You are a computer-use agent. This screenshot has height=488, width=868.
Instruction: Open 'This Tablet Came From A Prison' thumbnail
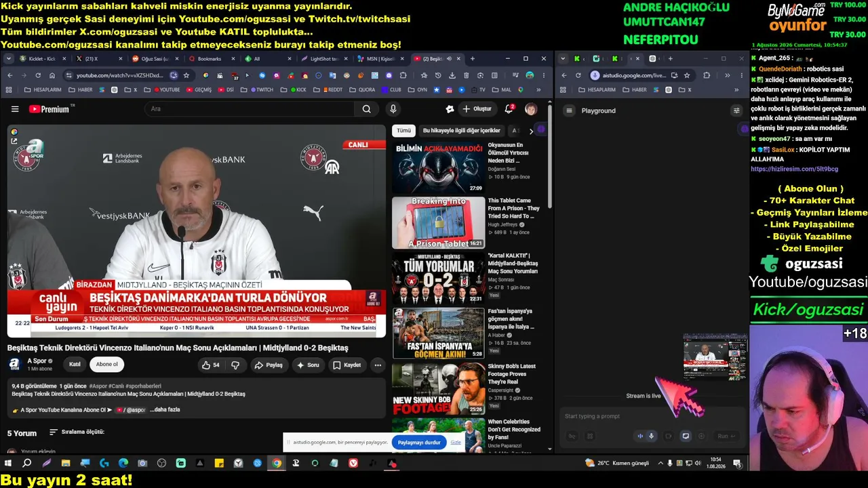coord(439,223)
